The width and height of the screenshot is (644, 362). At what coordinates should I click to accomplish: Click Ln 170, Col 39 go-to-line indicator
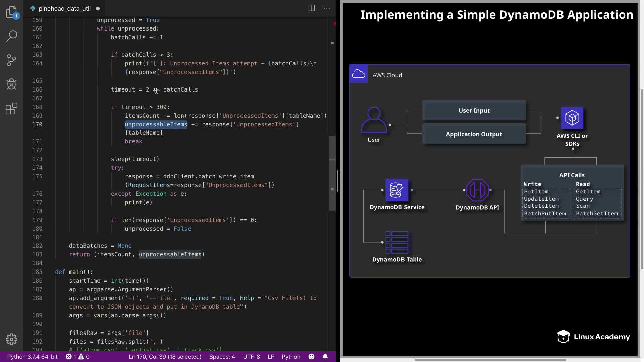(x=165, y=356)
